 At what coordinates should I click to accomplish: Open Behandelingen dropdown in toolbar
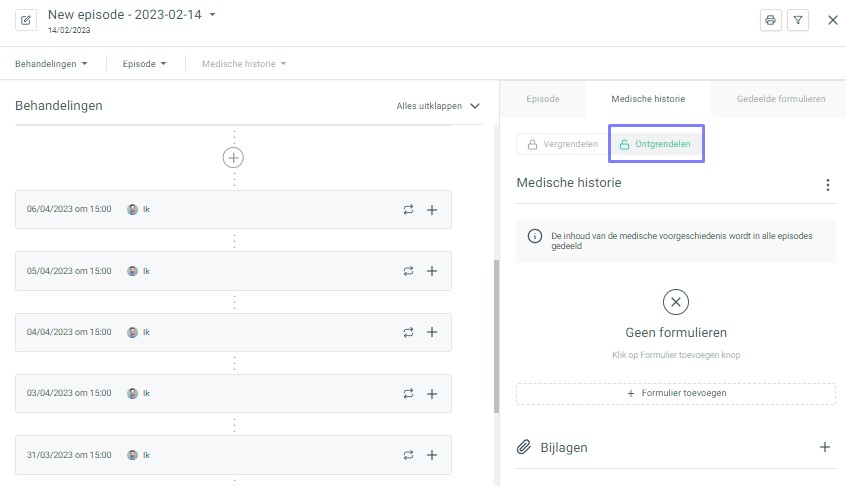(51, 64)
